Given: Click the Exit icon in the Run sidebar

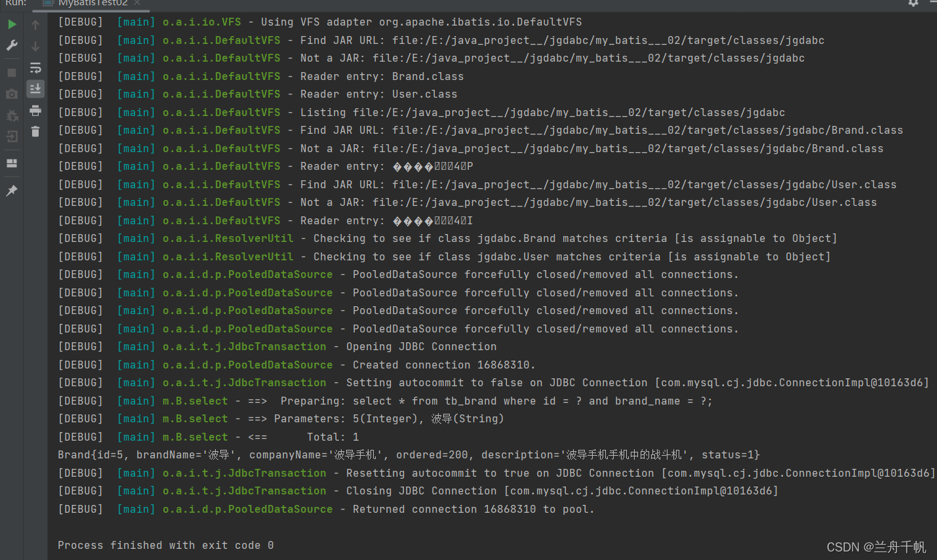Looking at the screenshot, I should point(12,136).
